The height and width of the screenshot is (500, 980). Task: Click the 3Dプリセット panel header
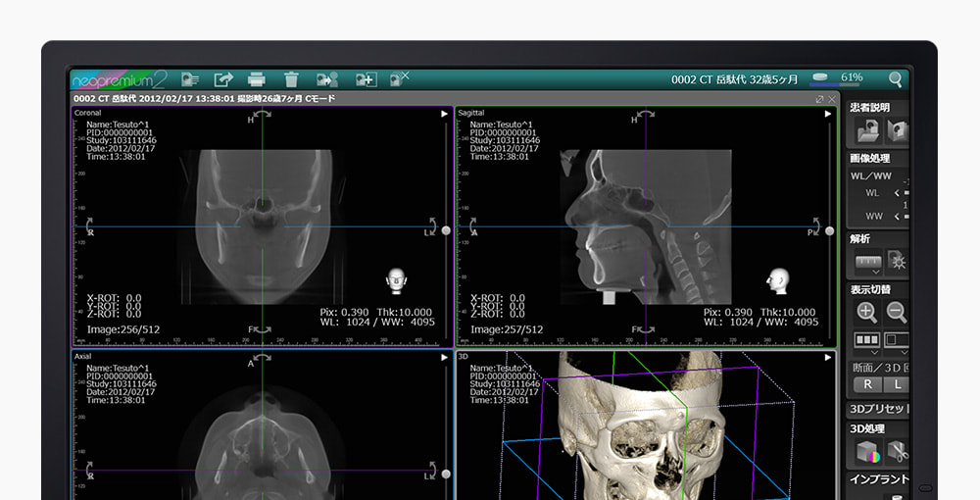tap(879, 409)
